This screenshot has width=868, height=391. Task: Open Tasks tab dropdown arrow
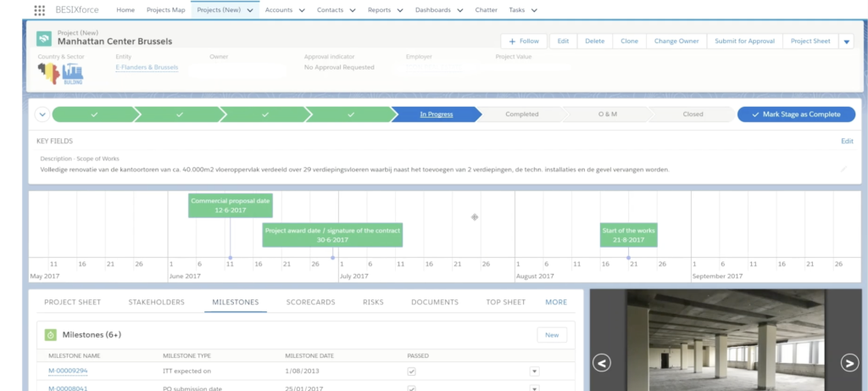534,10
